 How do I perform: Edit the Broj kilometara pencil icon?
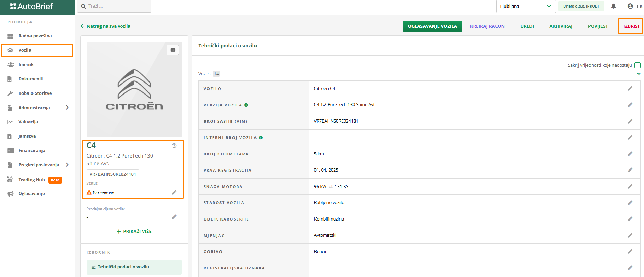click(630, 154)
